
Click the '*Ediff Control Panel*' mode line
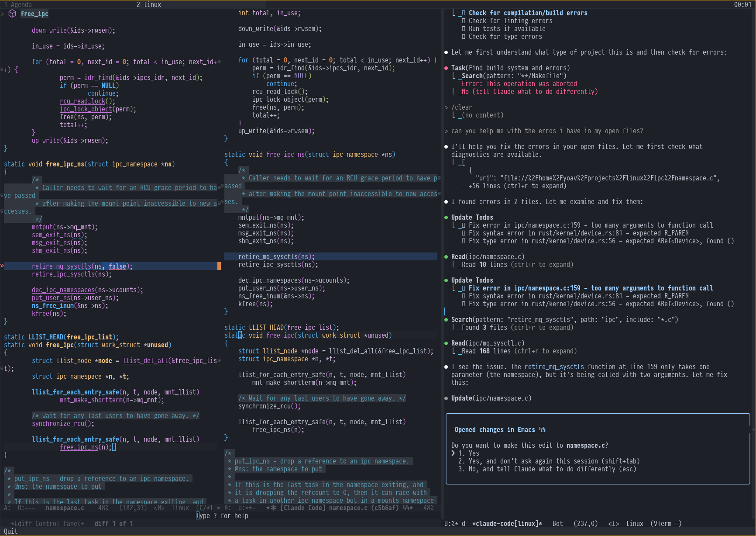pyautogui.click(x=47, y=523)
